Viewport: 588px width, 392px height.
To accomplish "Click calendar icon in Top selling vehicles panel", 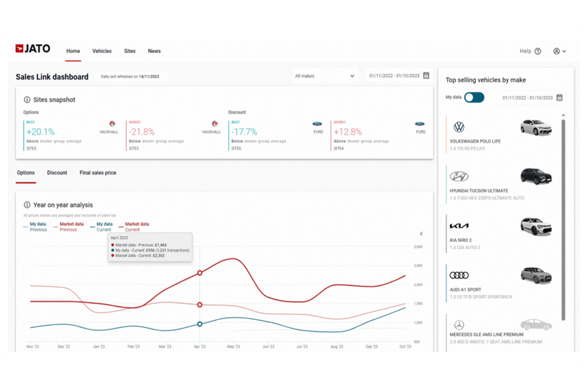I will (559, 97).
